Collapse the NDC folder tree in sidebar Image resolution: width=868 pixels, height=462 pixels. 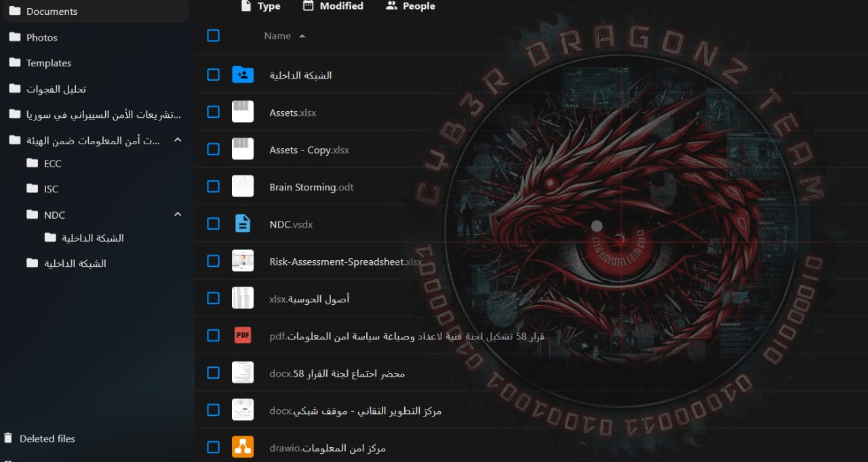[177, 214]
